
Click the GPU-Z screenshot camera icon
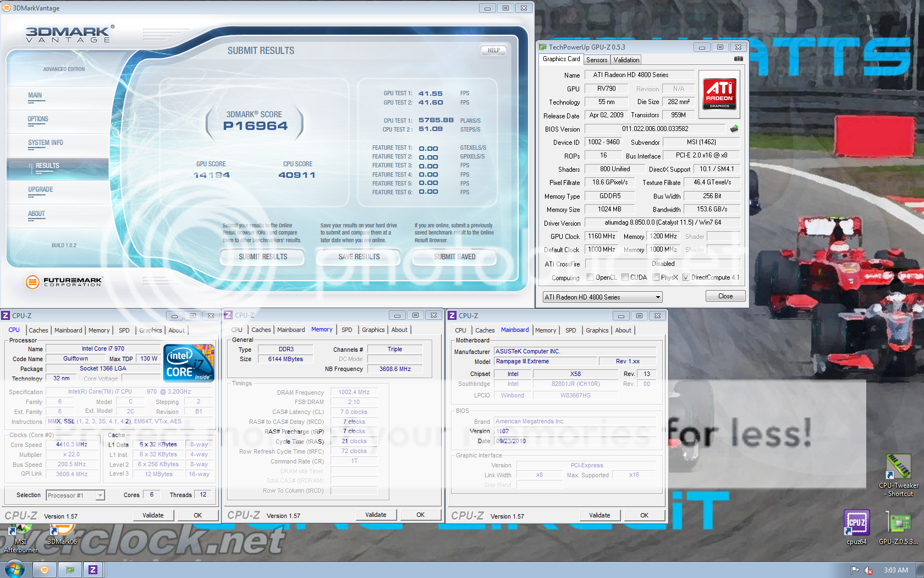[738, 59]
